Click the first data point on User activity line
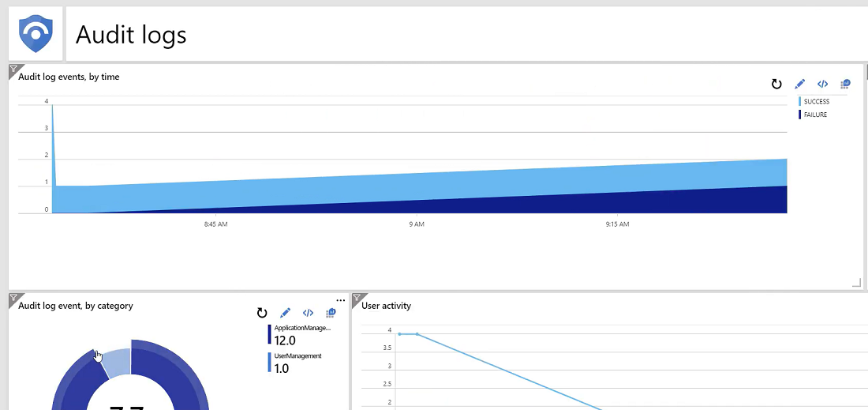Image resolution: width=868 pixels, height=410 pixels. 399,334
